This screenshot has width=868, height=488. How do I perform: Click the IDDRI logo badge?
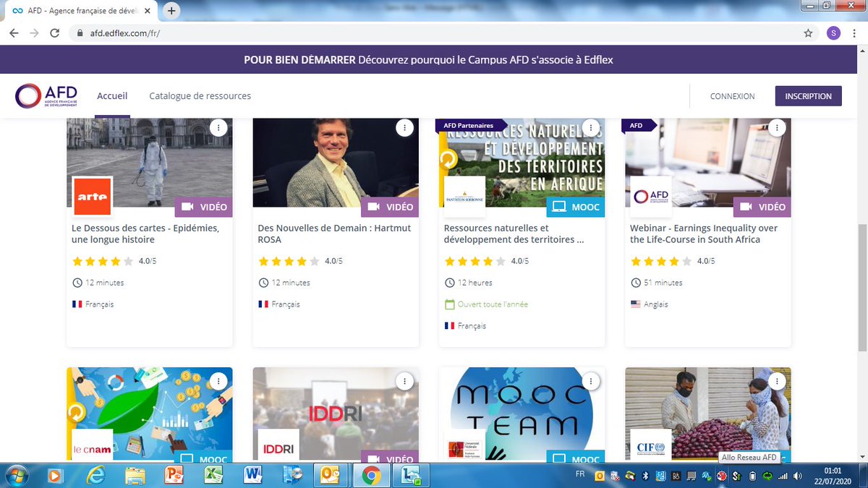coord(278,448)
